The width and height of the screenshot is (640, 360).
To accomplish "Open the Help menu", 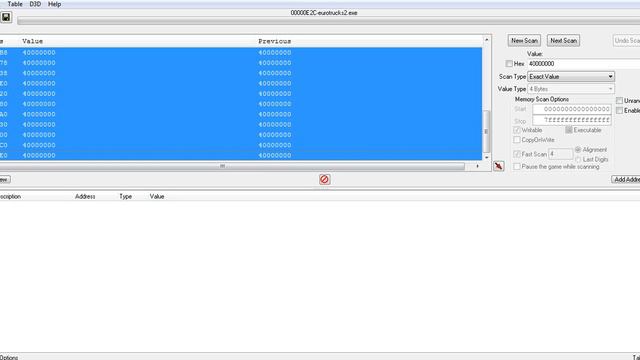I will tap(54, 4).
